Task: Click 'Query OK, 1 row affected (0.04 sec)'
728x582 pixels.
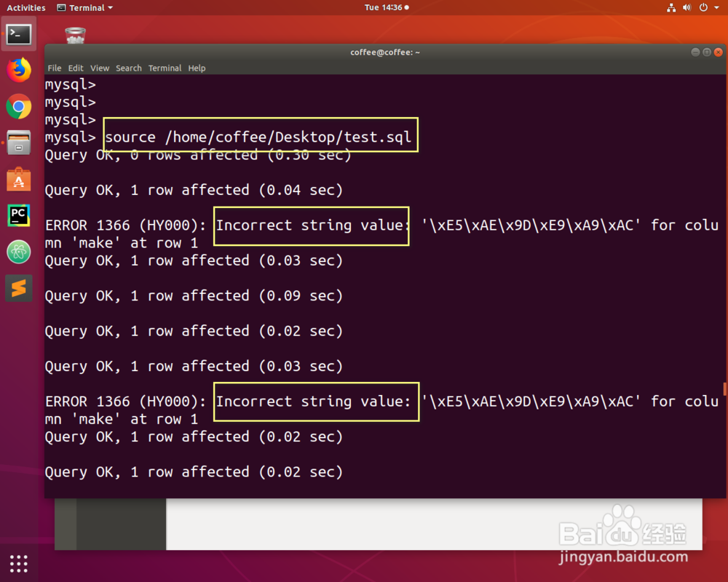Action: coord(194,190)
